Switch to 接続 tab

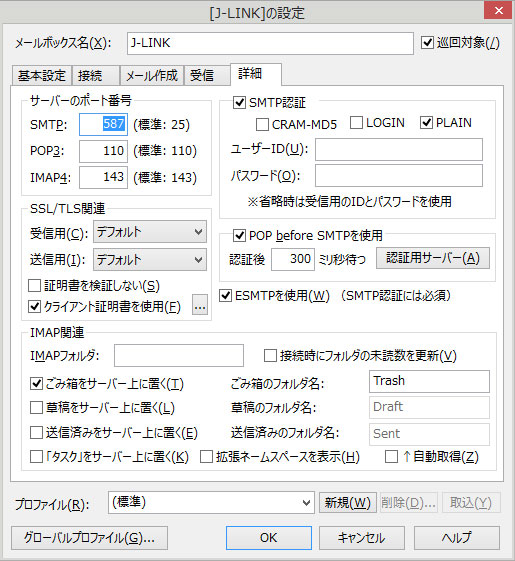[x=96, y=75]
